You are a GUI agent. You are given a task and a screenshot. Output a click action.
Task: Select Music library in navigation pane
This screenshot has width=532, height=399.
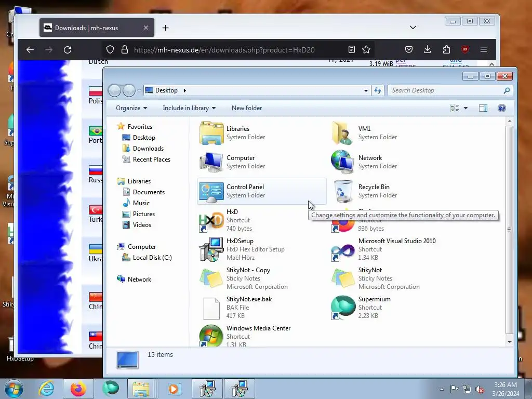click(141, 203)
